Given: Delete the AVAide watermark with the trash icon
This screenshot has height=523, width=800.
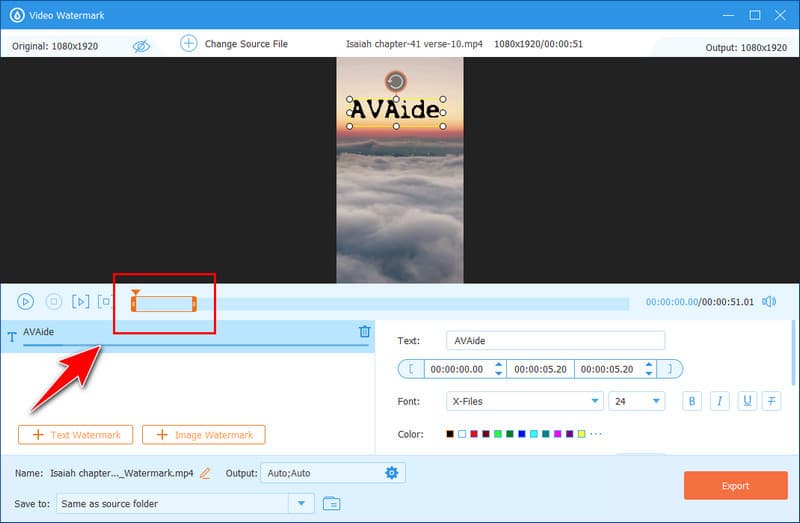Looking at the screenshot, I should click(364, 331).
